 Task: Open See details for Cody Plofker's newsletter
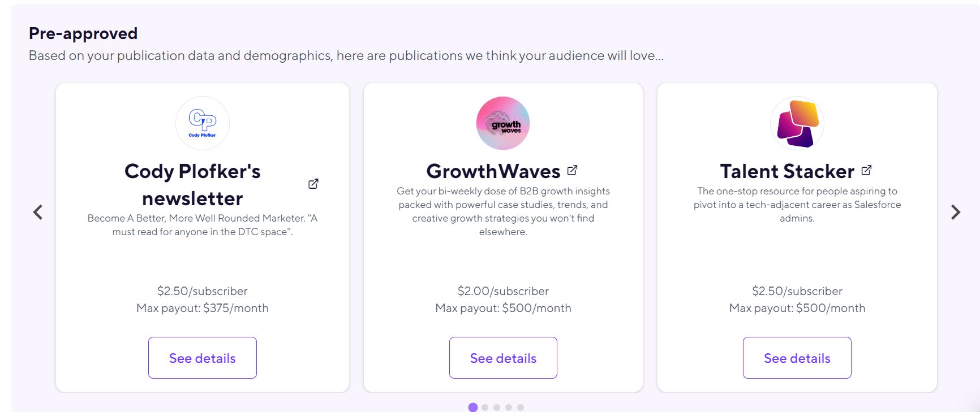click(x=202, y=357)
